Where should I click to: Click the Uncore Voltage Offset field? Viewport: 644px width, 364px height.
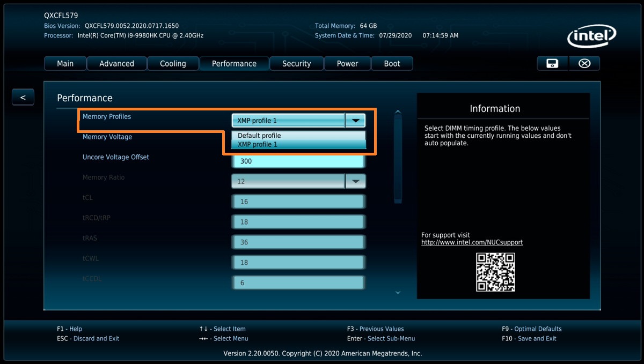point(298,161)
